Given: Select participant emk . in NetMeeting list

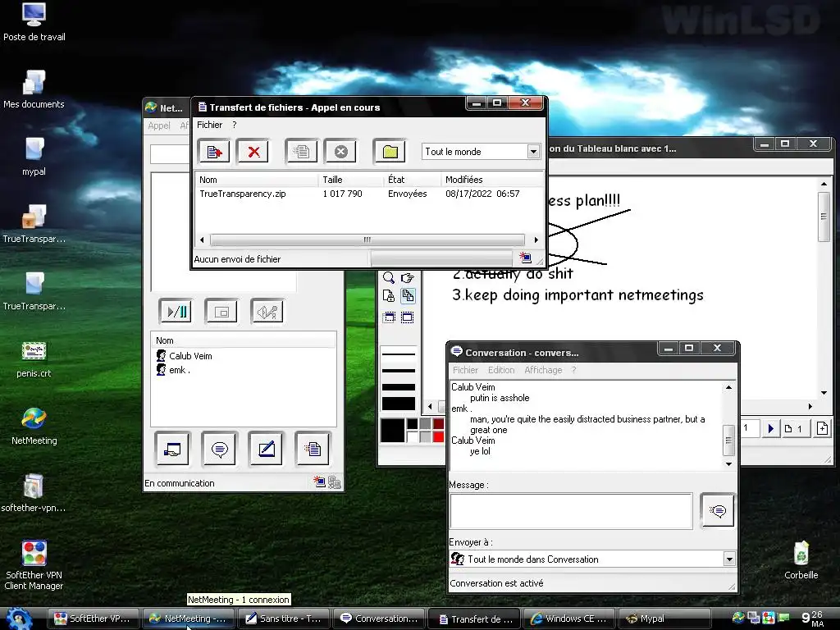Looking at the screenshot, I should click(174, 370).
